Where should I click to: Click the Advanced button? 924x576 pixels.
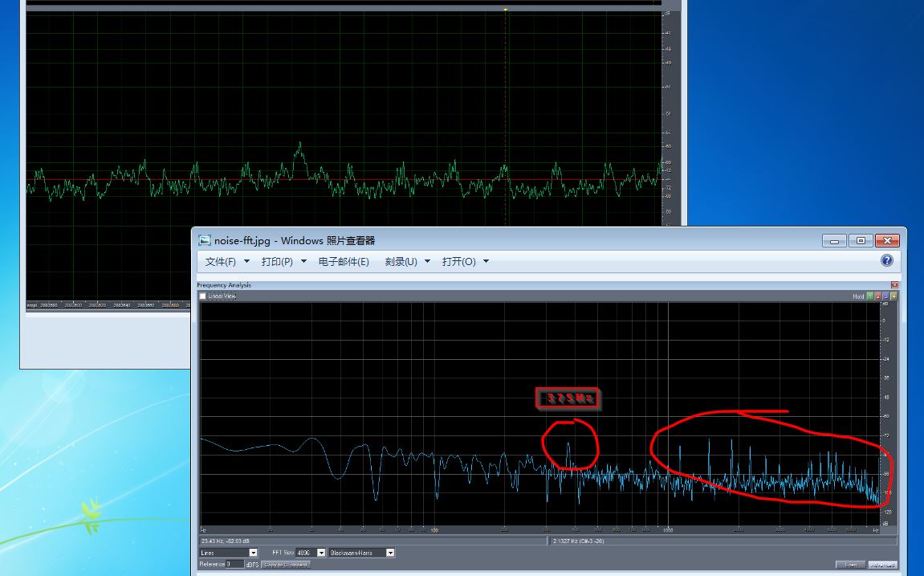(x=883, y=565)
